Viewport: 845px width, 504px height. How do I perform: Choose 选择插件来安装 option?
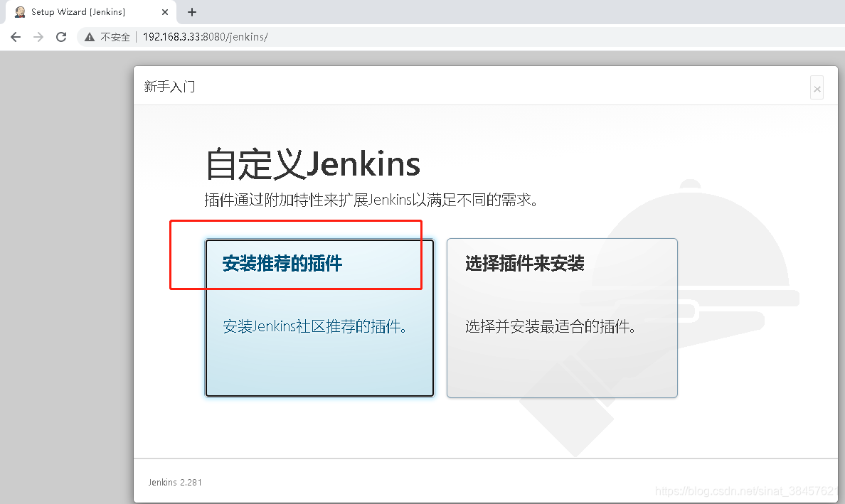point(562,318)
